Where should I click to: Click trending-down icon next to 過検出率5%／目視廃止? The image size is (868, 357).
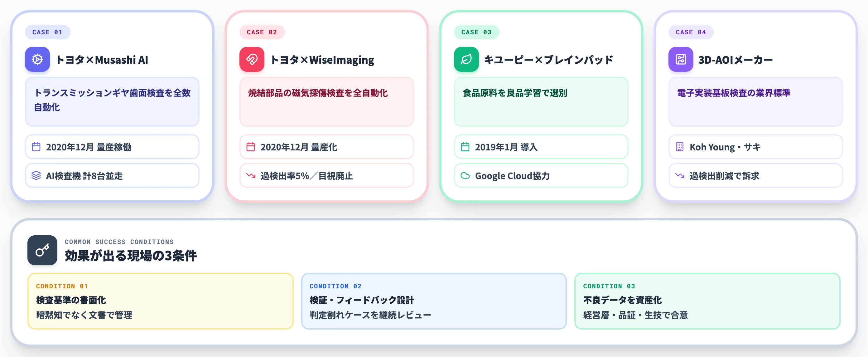(x=251, y=176)
